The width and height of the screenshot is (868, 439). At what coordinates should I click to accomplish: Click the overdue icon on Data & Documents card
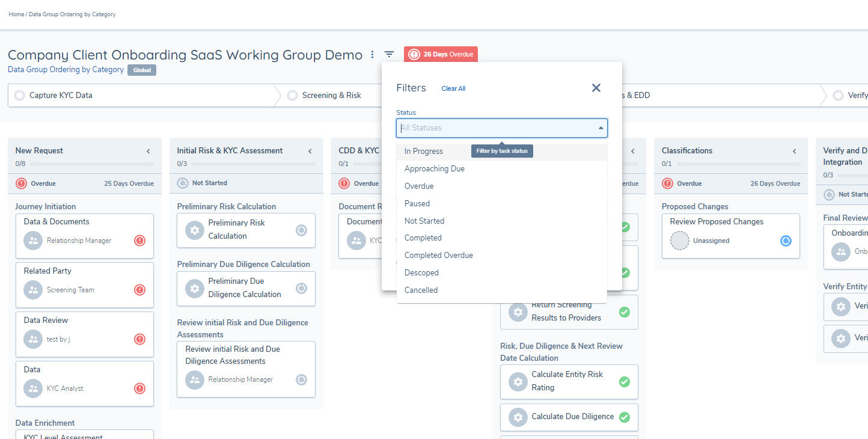(139, 241)
